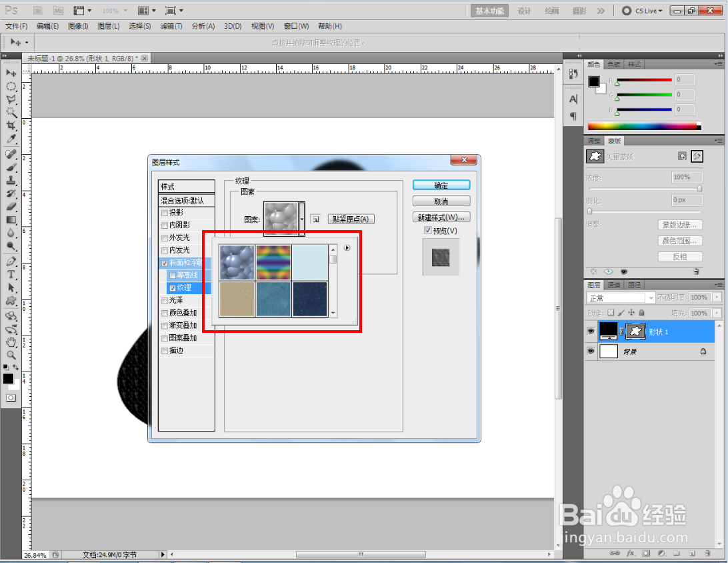
Task: Enable the 内发光 checkbox
Action: tap(165, 250)
